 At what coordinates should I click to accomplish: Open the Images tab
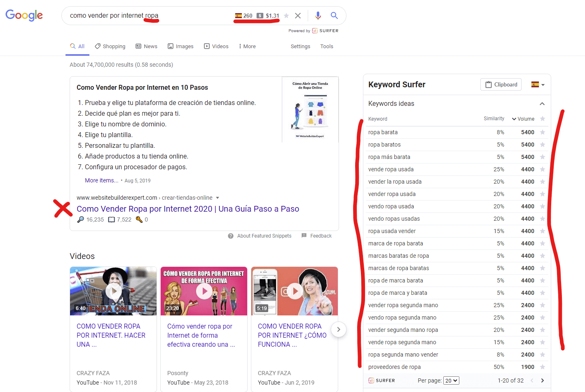click(x=180, y=47)
